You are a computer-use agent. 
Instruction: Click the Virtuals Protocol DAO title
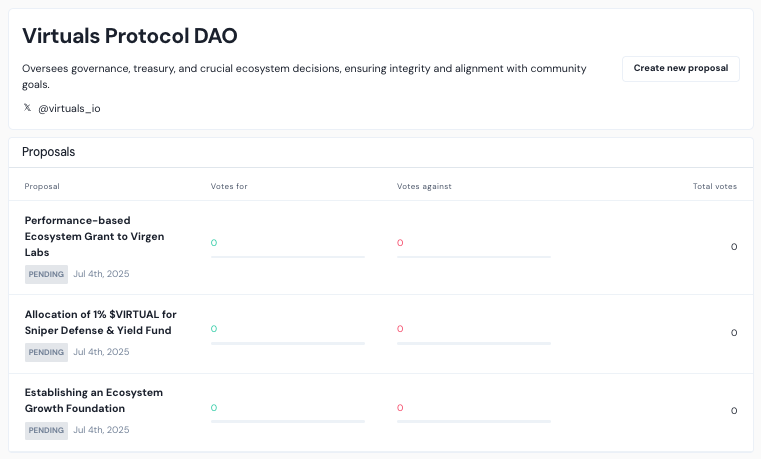coord(129,36)
